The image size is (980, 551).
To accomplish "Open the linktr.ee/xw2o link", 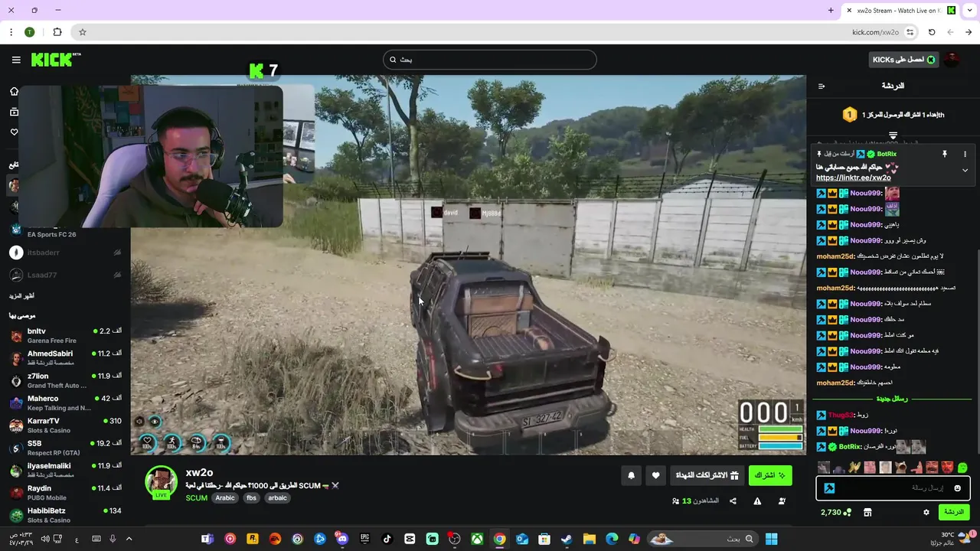I will (853, 178).
